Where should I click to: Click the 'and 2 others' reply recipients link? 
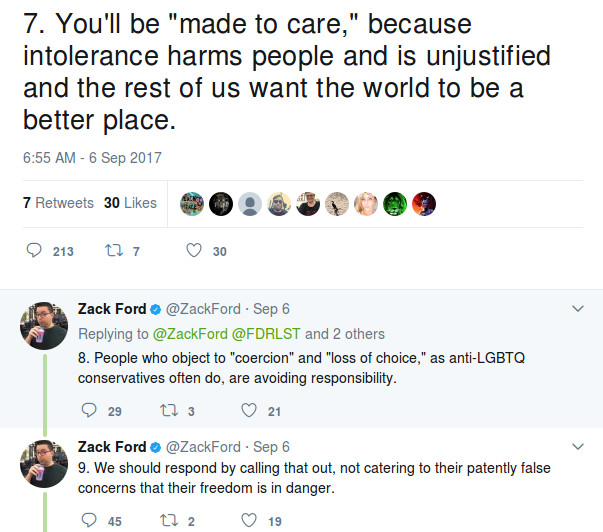point(344,333)
